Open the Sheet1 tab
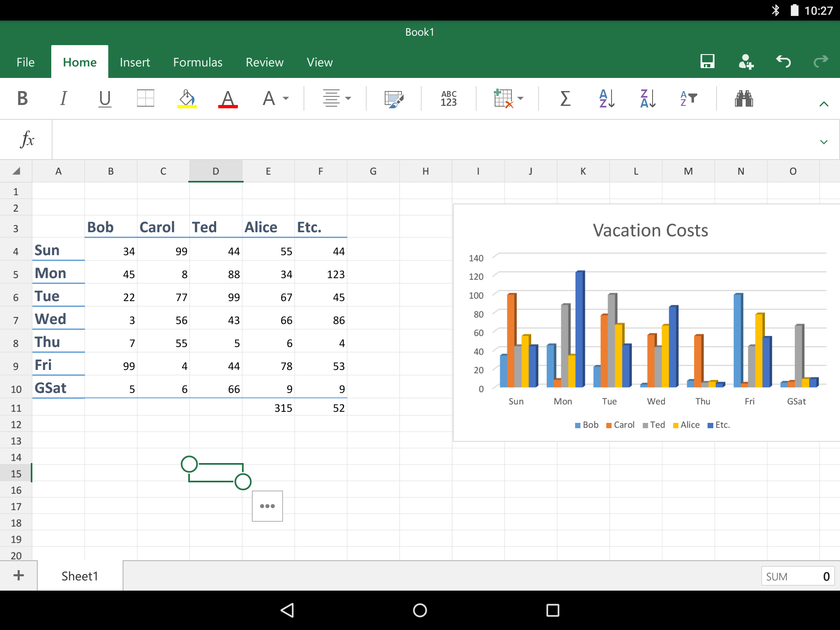This screenshot has height=630, width=840. pos(80,576)
